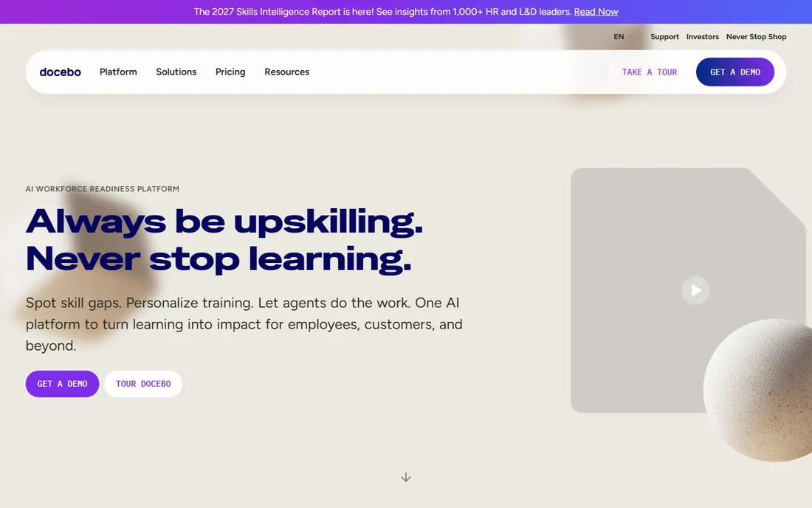
Task: Click the 2027 Skills Intelligence Report banner text
Action: coord(382,11)
